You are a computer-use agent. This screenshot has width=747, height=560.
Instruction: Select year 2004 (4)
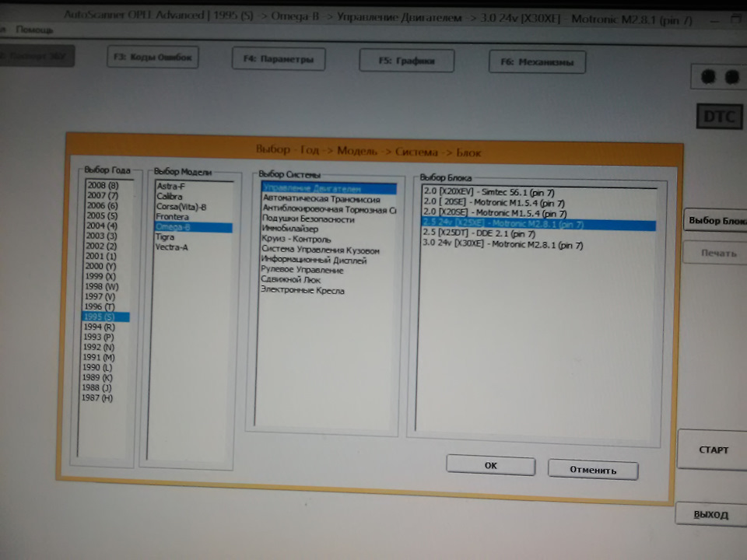(x=101, y=226)
